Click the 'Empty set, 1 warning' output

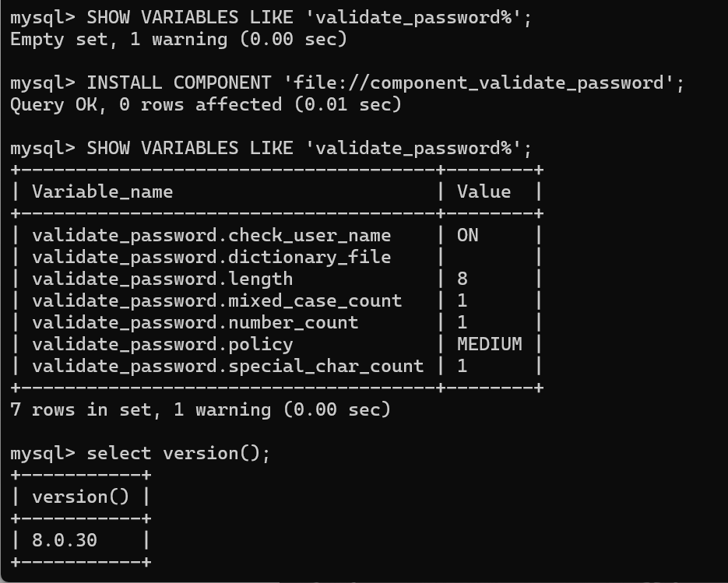[178, 39]
